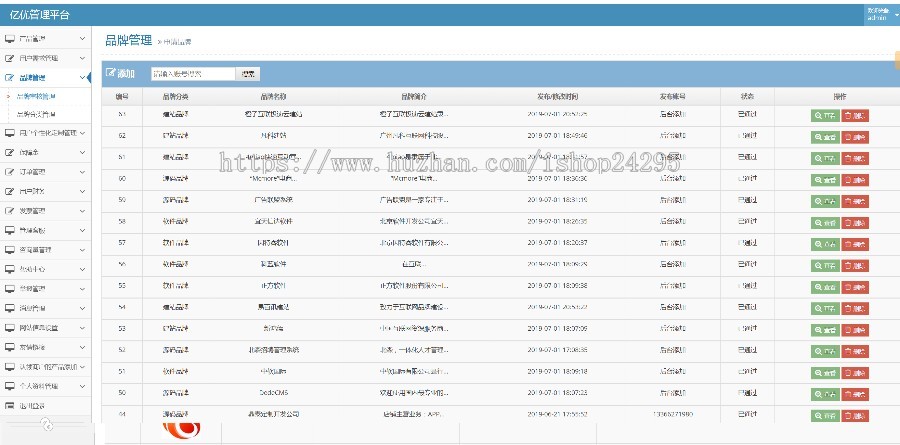Viewport: 900px width, 445px height.
Task: Click the edit icon beside 发票管理
Action: (9, 211)
